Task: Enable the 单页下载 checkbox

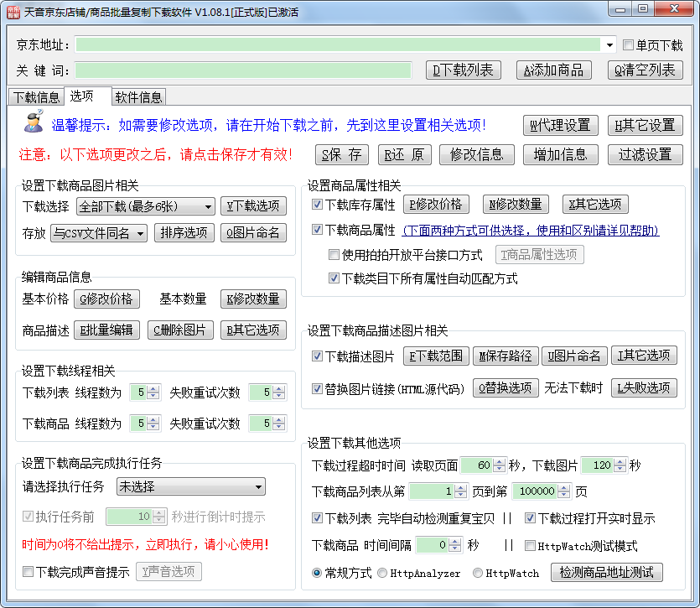Action: tap(629, 45)
